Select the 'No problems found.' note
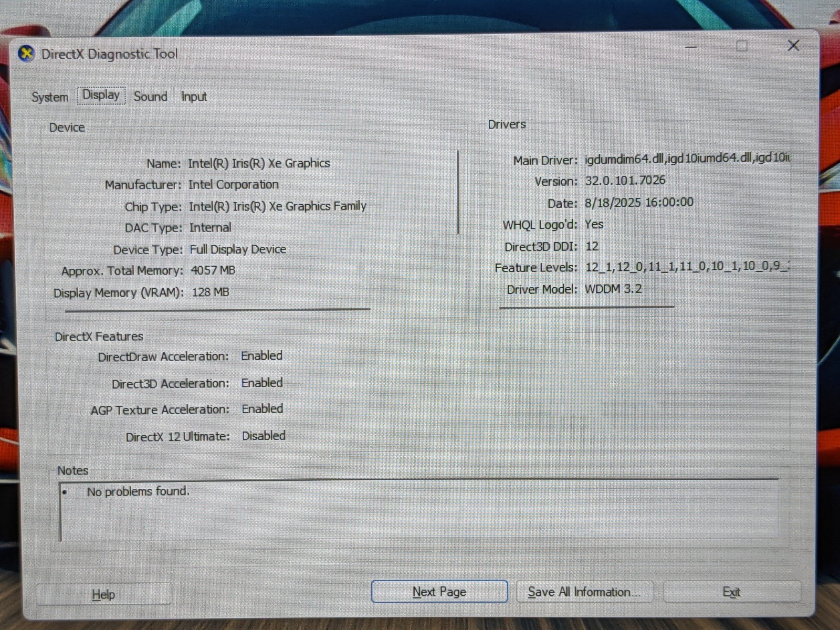This screenshot has height=630, width=840. point(138,491)
